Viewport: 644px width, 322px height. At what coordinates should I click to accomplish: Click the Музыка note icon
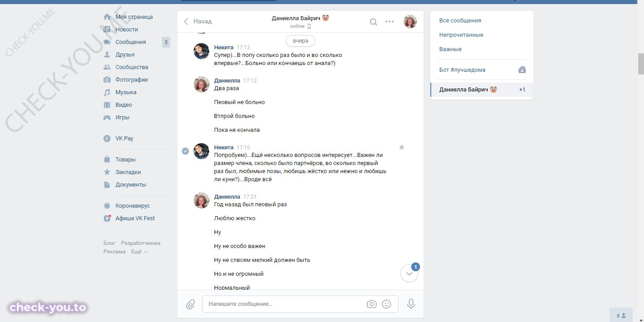(x=107, y=92)
